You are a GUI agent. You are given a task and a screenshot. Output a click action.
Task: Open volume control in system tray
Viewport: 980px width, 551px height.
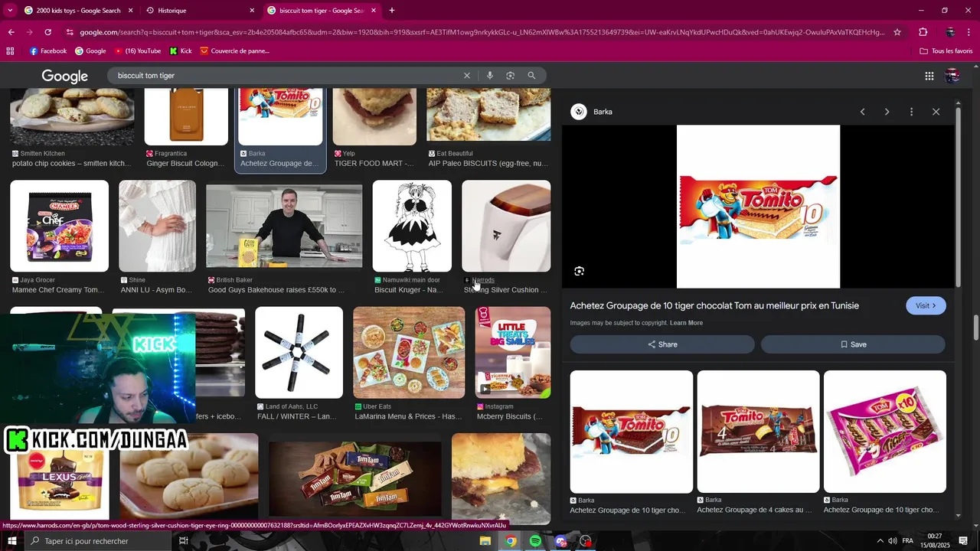[x=892, y=541]
